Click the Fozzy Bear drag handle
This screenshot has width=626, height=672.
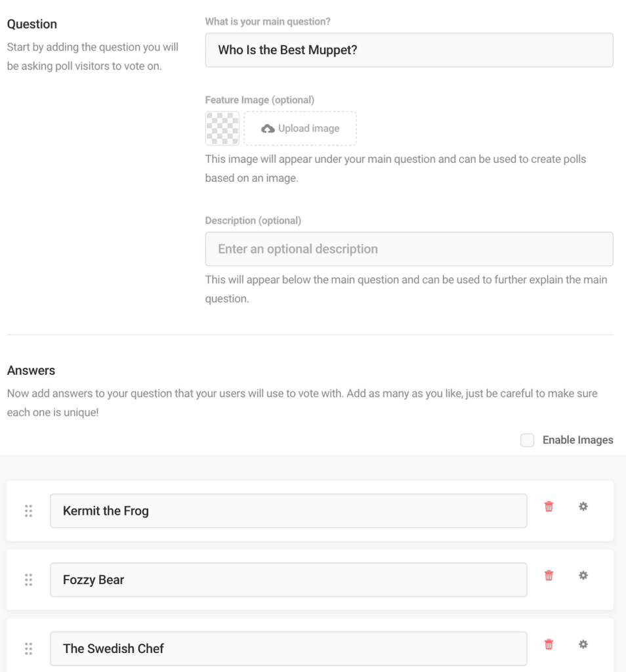tap(28, 579)
